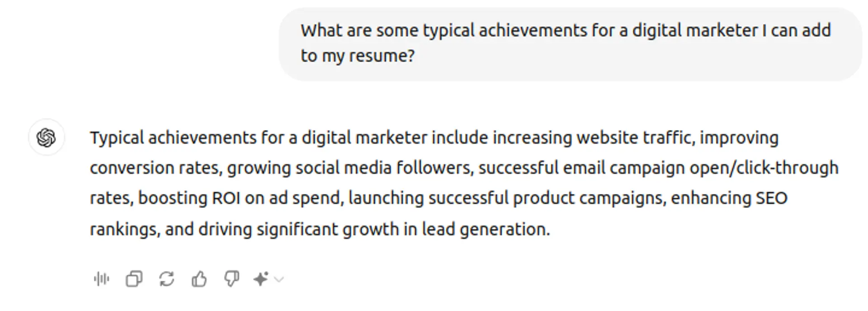The height and width of the screenshot is (311, 868).
Task: Regenerate the response using the refresh icon
Action: coord(167,279)
